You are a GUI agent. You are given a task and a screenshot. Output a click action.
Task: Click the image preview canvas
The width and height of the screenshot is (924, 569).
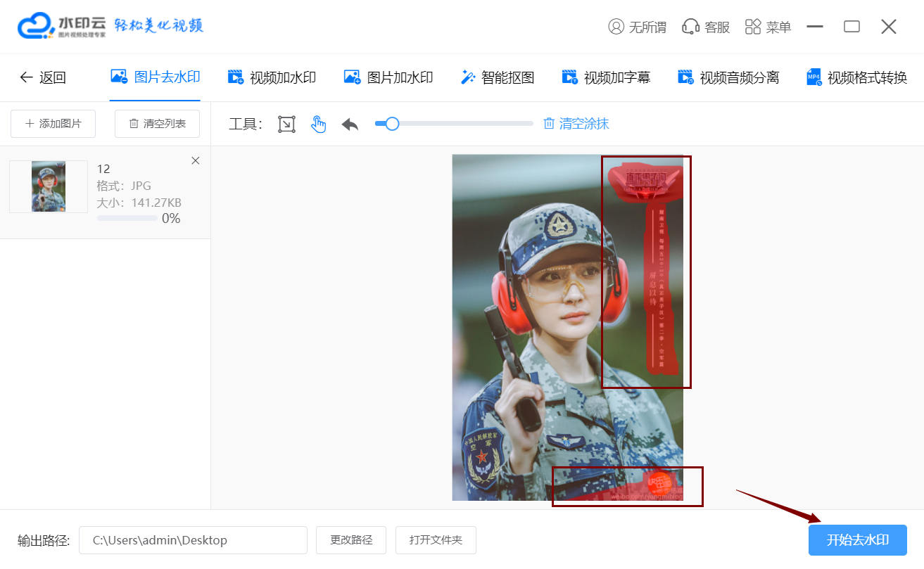(567, 328)
